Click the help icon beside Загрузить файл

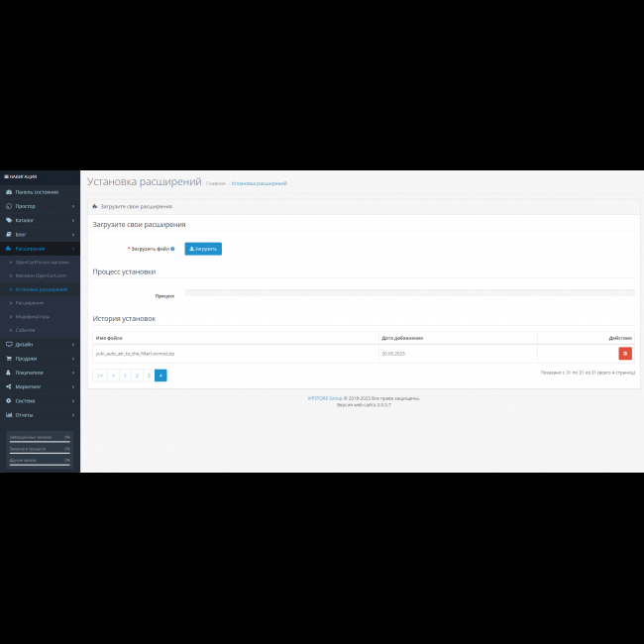click(172, 249)
